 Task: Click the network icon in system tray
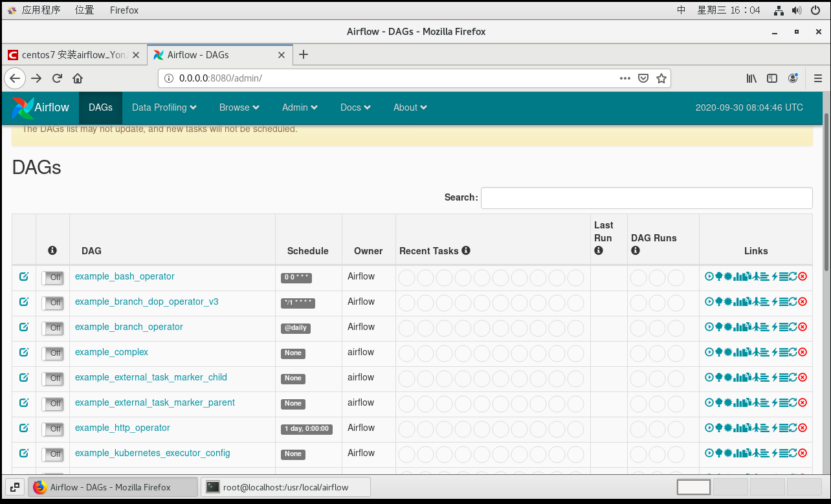point(779,10)
